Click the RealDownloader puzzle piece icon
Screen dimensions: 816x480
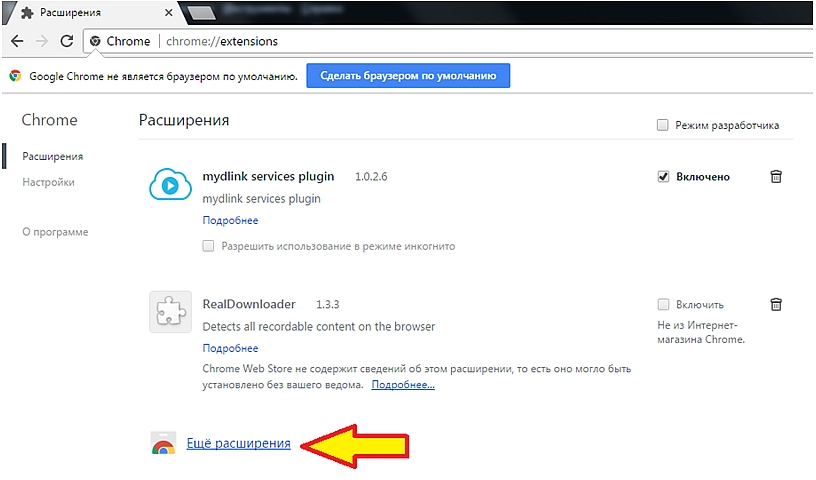(x=169, y=311)
